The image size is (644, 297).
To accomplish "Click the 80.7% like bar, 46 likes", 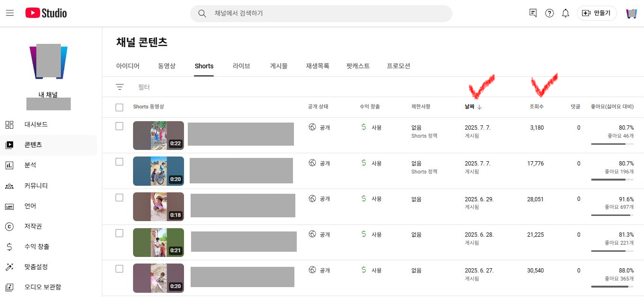I will click(612, 144).
